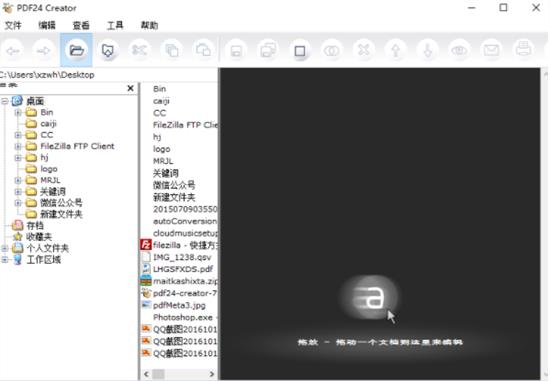Select 2015070903550 entry in file list
Image resolution: width=550 pixels, height=381 pixels.
tap(185, 209)
